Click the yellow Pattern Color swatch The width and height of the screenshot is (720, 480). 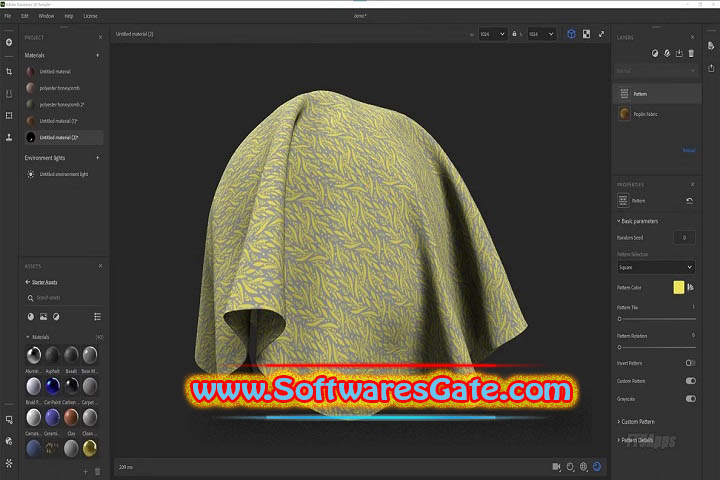[679, 288]
